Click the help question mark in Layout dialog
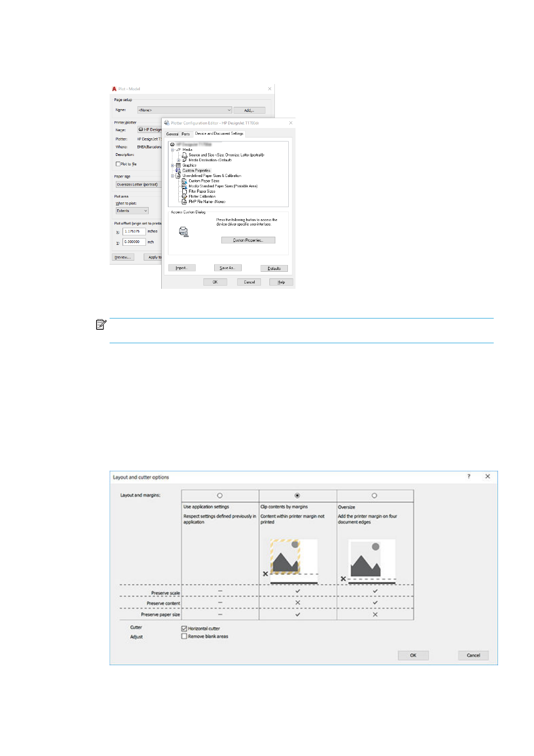This screenshot has height=756, width=534. point(469,477)
